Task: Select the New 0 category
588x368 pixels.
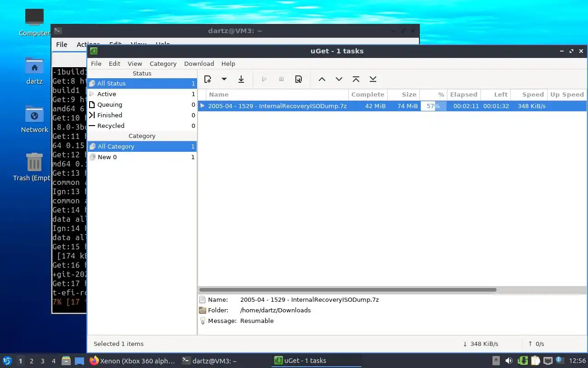Action: pyautogui.click(x=142, y=157)
